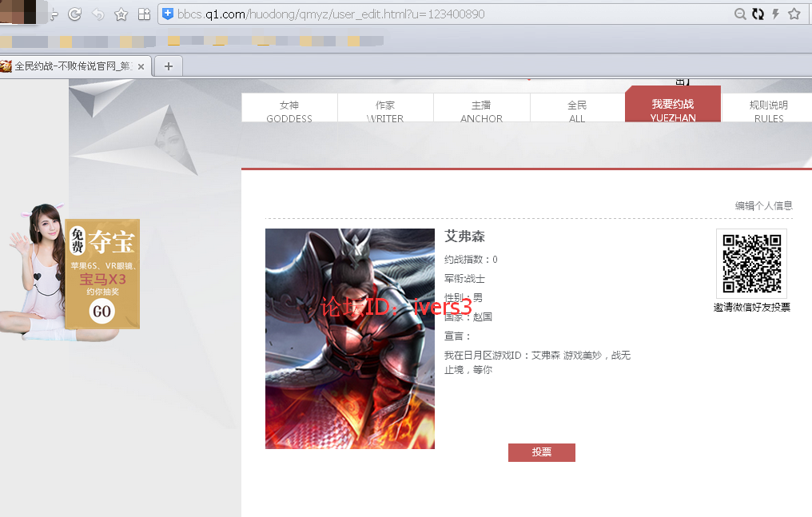Open the 规则说明 RULES tab
Viewport: 812px width, 517px height.
point(769,108)
